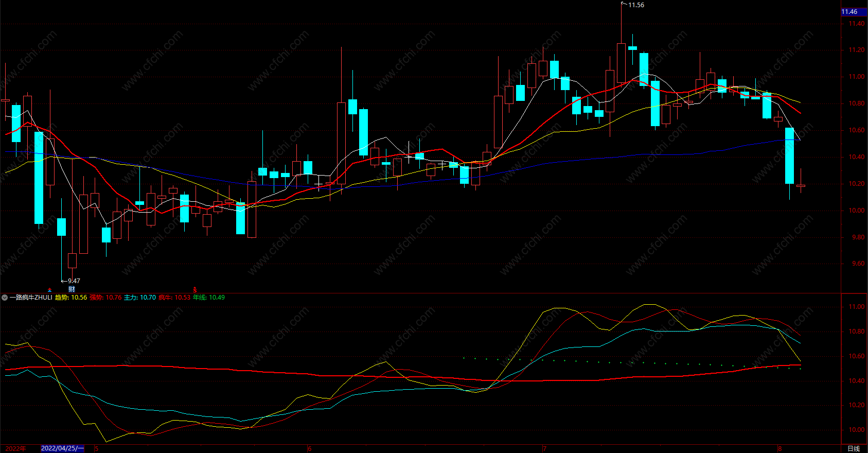Click the 一路疯牛ZHULI indicator name
The image size is (868, 453).
coord(31,298)
